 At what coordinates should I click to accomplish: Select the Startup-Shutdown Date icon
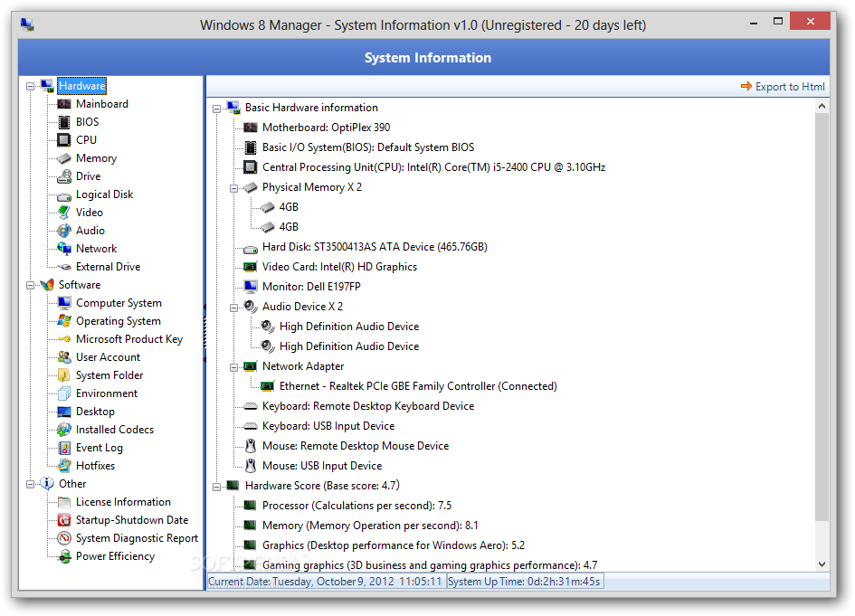click(64, 520)
